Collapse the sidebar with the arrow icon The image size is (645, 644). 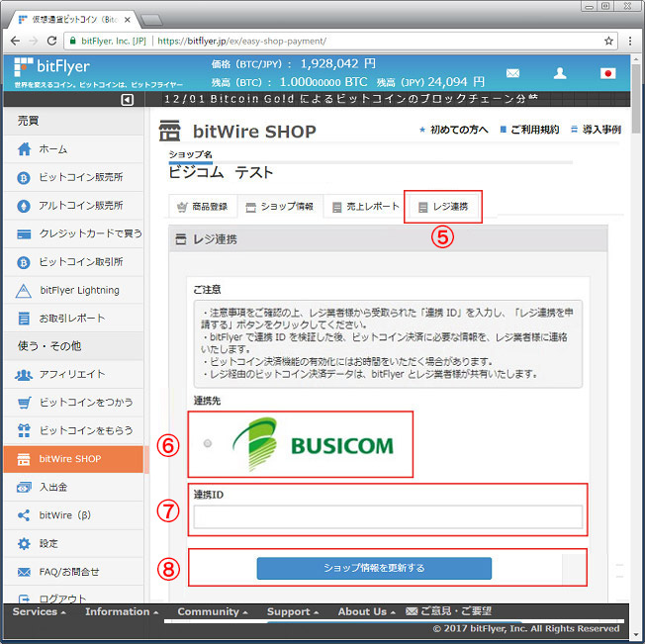127,100
